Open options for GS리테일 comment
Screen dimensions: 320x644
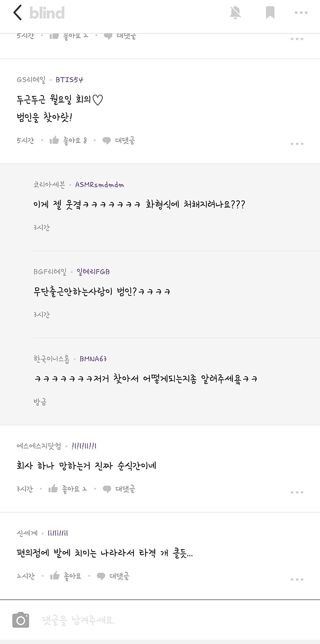pyautogui.click(x=297, y=144)
